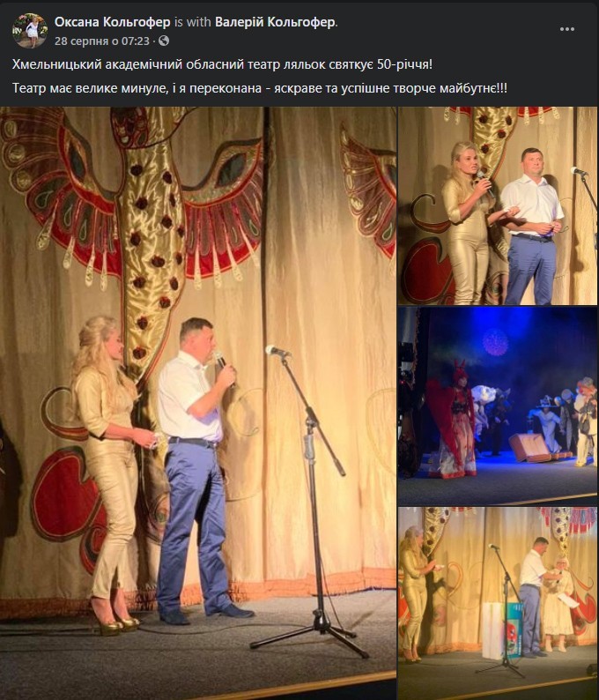Open the tagged profile Валерій Кольгофер
Image resolution: width=599 pixels, height=700 pixels.
pyautogui.click(x=275, y=22)
